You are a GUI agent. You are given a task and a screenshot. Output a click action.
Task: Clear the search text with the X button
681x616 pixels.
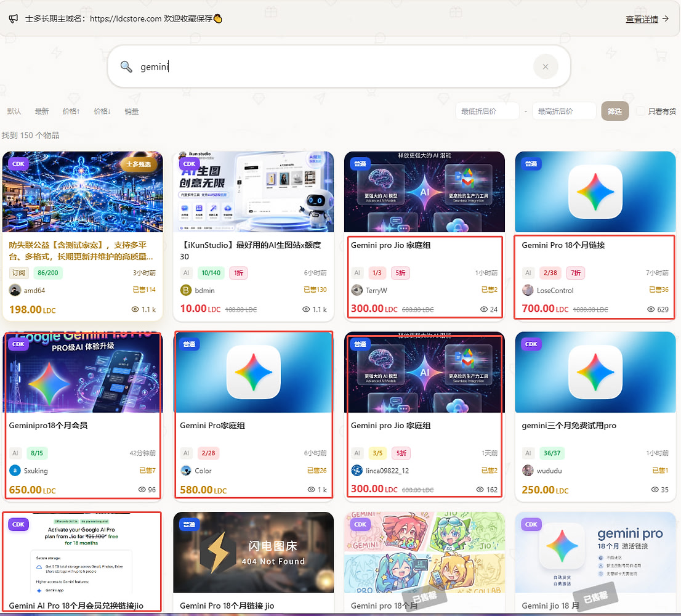[x=546, y=67]
